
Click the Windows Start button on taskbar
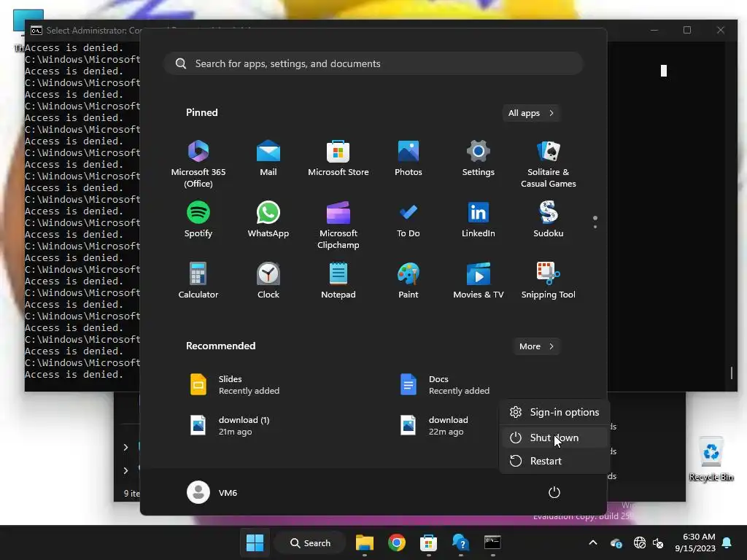[x=255, y=542]
